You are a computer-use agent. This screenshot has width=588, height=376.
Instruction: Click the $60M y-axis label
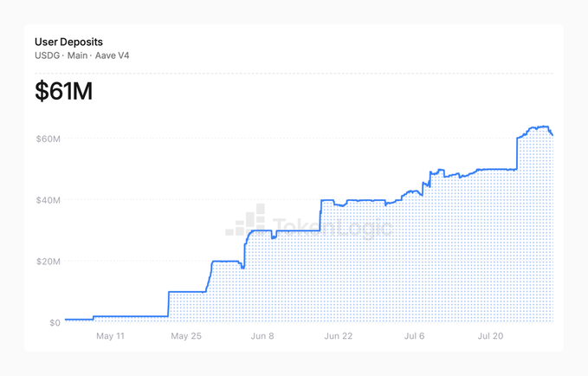[48, 139]
